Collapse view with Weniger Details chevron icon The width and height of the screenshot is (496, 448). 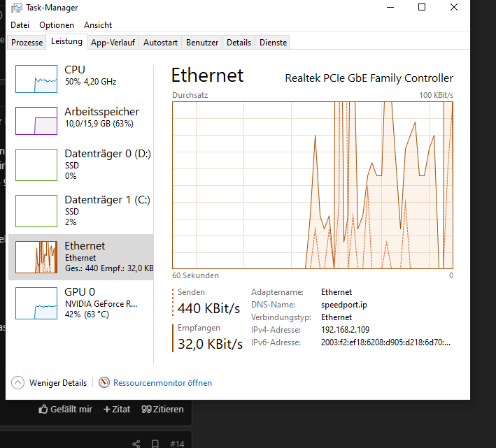click(x=17, y=382)
